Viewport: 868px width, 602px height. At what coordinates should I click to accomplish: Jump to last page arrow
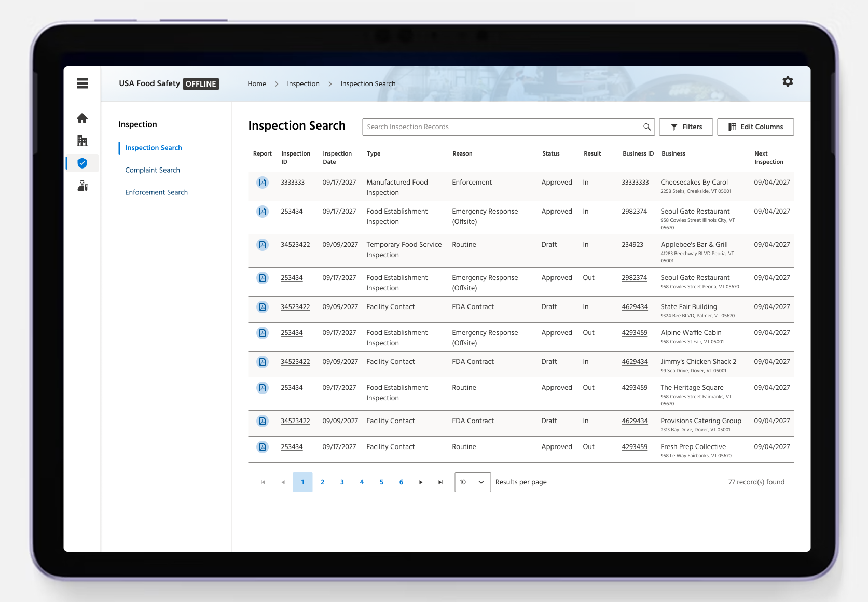point(440,482)
